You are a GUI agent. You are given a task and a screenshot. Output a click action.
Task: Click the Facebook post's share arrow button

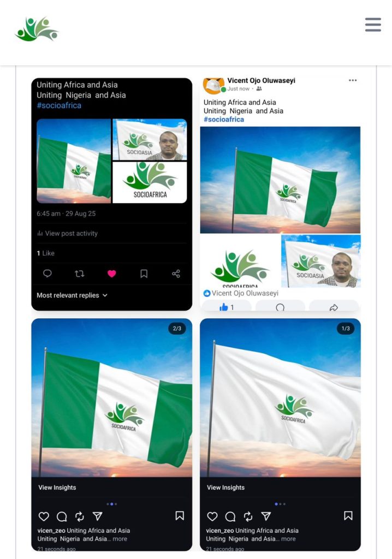point(334,307)
